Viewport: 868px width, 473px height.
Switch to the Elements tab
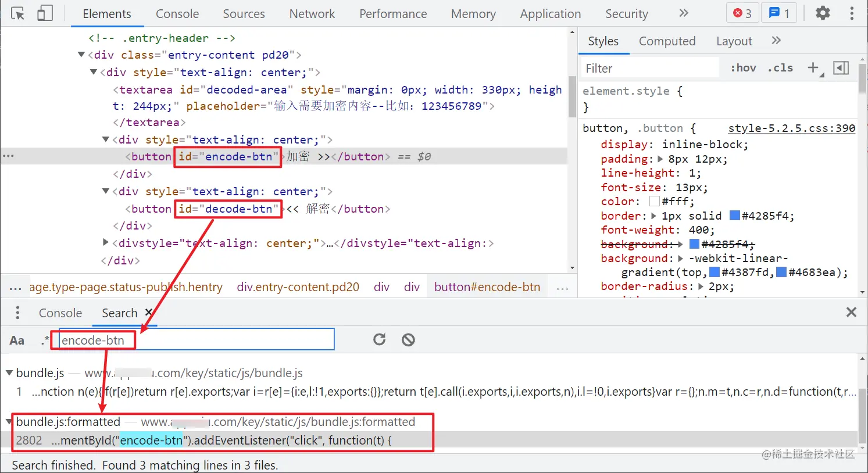[x=107, y=14]
